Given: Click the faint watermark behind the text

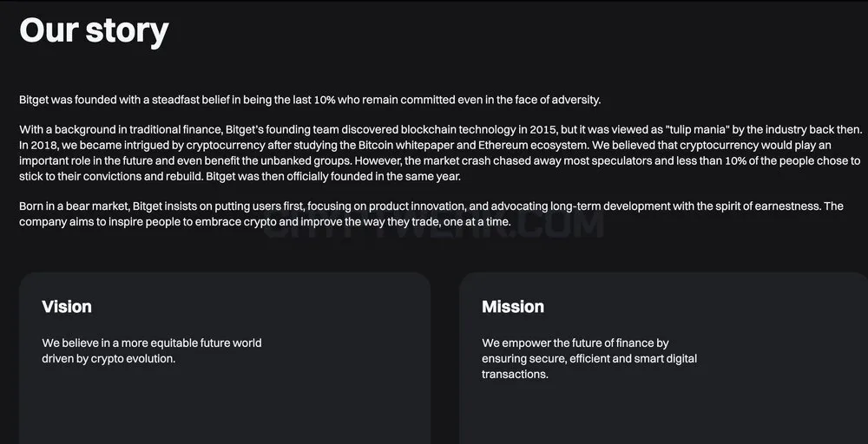Looking at the screenshot, I should [x=431, y=224].
